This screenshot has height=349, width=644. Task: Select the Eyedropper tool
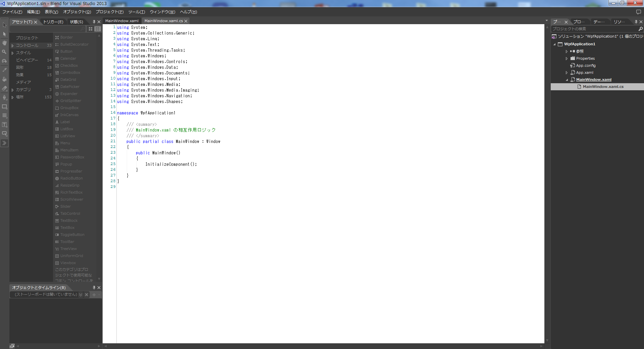tap(4, 70)
